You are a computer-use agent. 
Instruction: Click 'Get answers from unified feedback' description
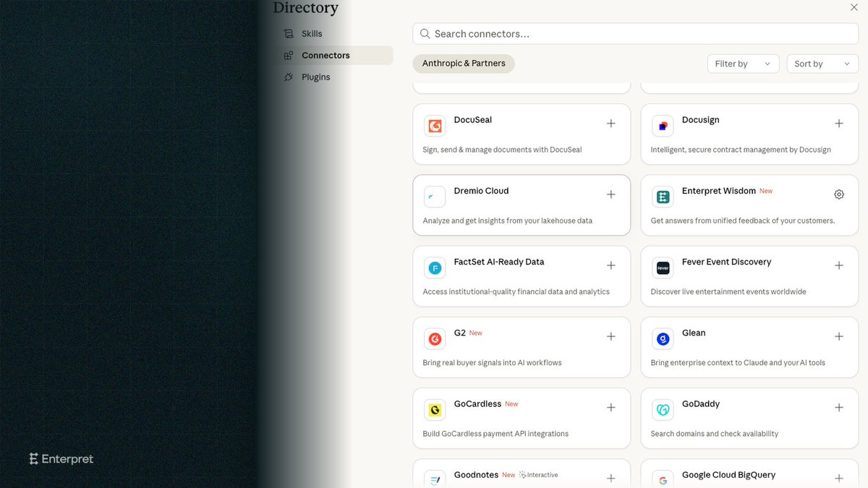[743, 221]
